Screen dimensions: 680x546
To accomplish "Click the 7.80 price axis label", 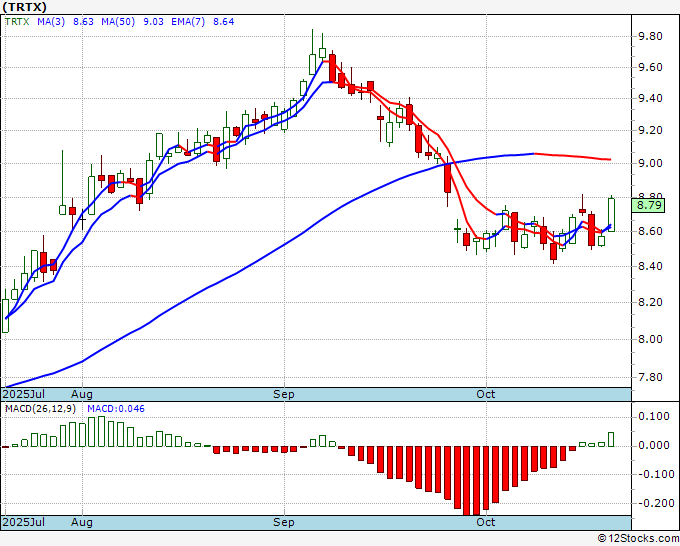I will pos(651,377).
